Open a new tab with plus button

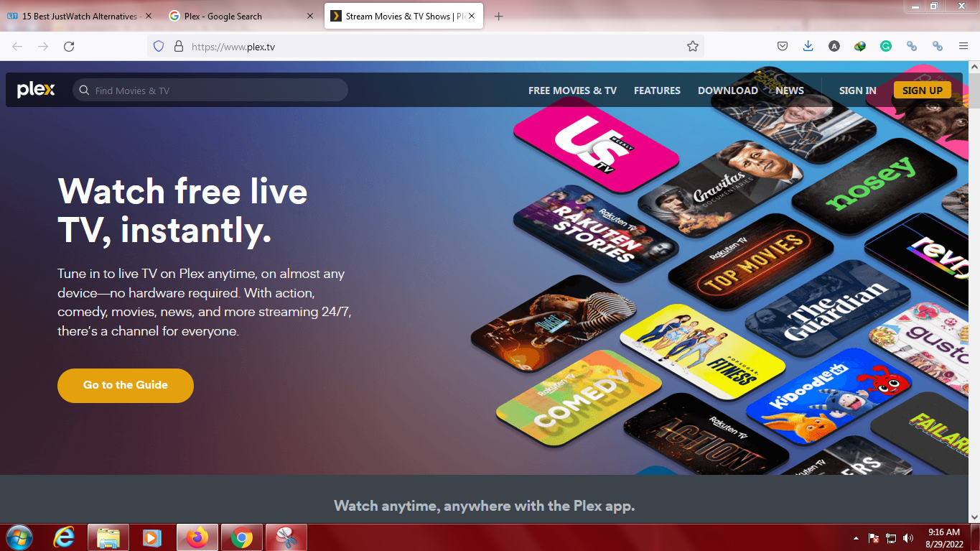tap(499, 16)
